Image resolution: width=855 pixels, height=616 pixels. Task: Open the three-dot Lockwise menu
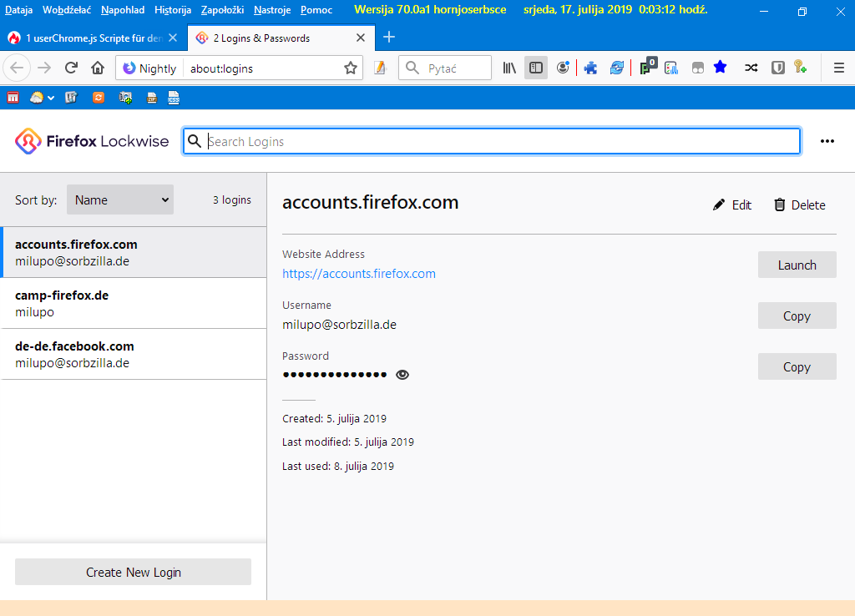[827, 141]
